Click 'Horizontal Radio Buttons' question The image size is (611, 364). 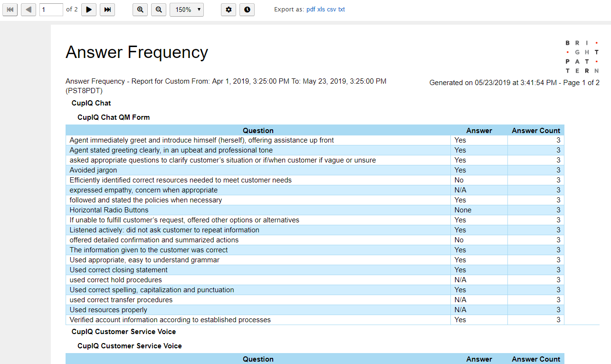coord(109,210)
